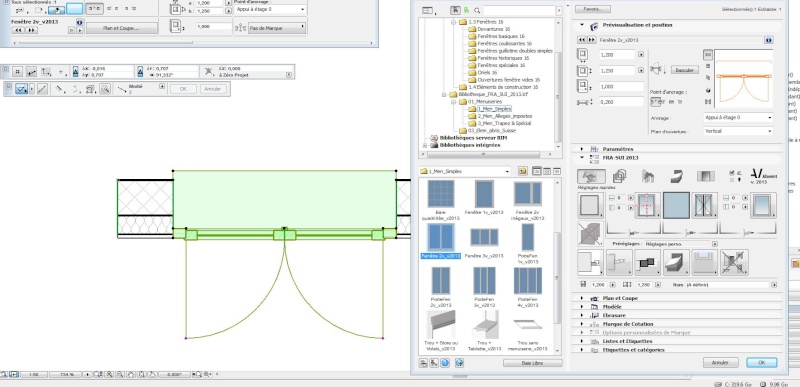This screenshot has height=387, width=800.
Task: Click the folder-up icon next to 1_Men_Simples dropdown
Action: coord(522,171)
